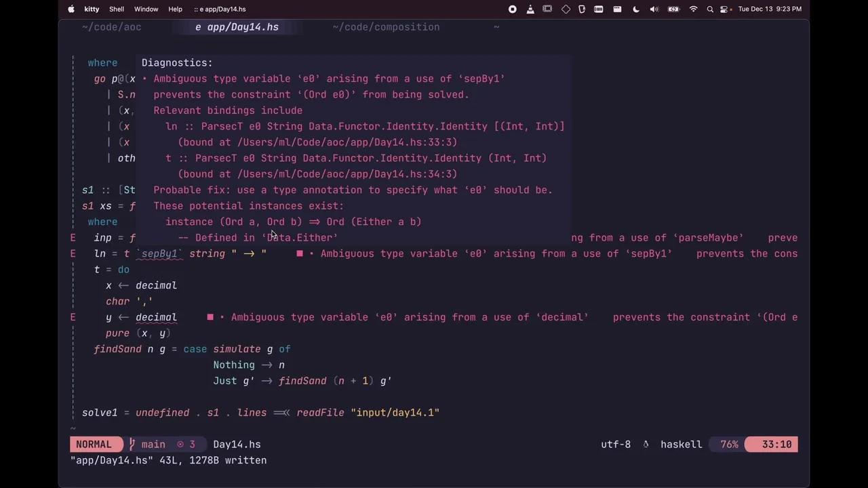The height and width of the screenshot is (488, 868).
Task: Click the findSand definition name
Action: (x=118, y=349)
